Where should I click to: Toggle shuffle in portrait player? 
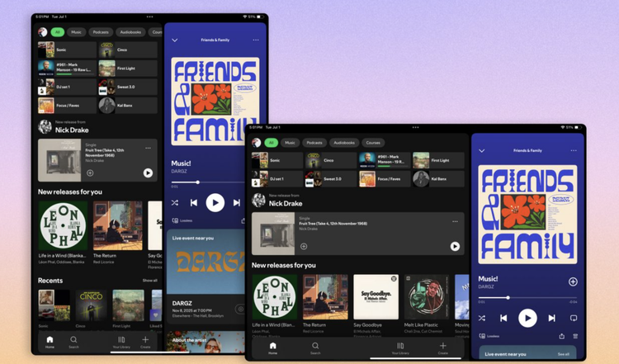[175, 202]
